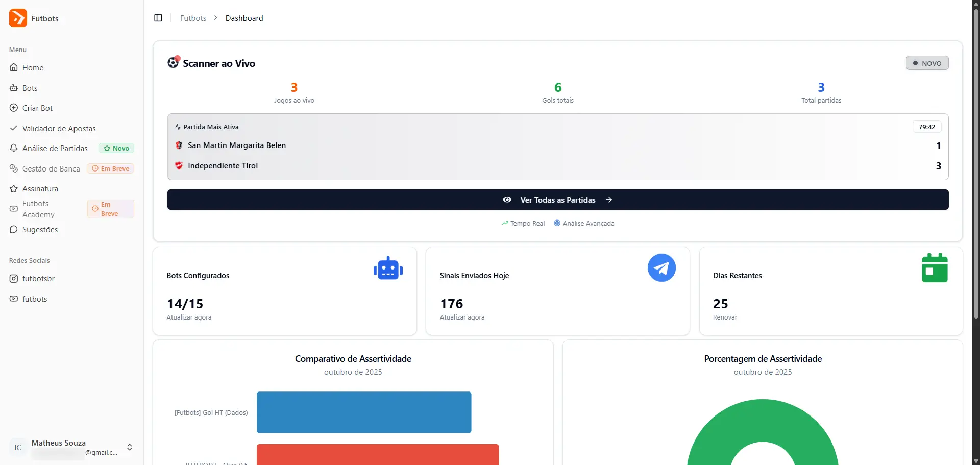Click the Sugestões chat bubble icon
Screen dimensions: 980x465
[x=14, y=229]
